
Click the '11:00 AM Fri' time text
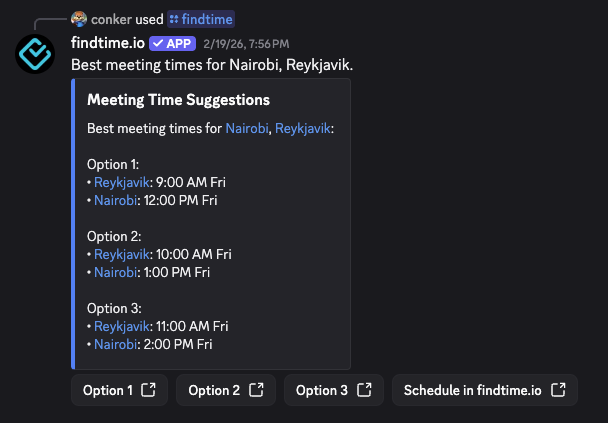click(192, 326)
